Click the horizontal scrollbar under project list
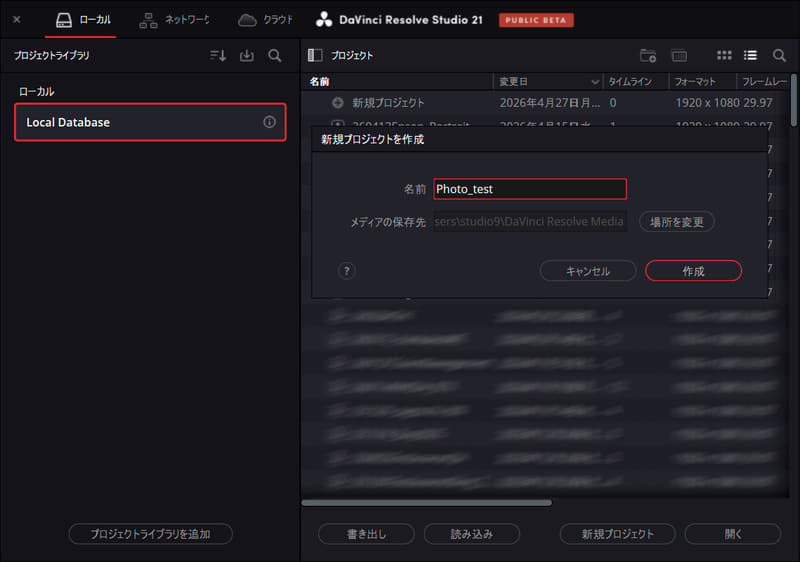 point(427,503)
